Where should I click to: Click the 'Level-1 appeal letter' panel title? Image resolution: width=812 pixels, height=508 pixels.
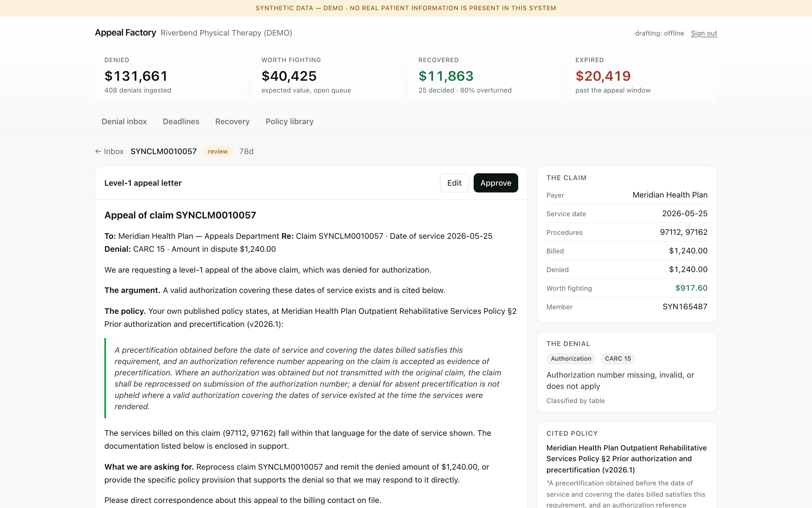[143, 183]
